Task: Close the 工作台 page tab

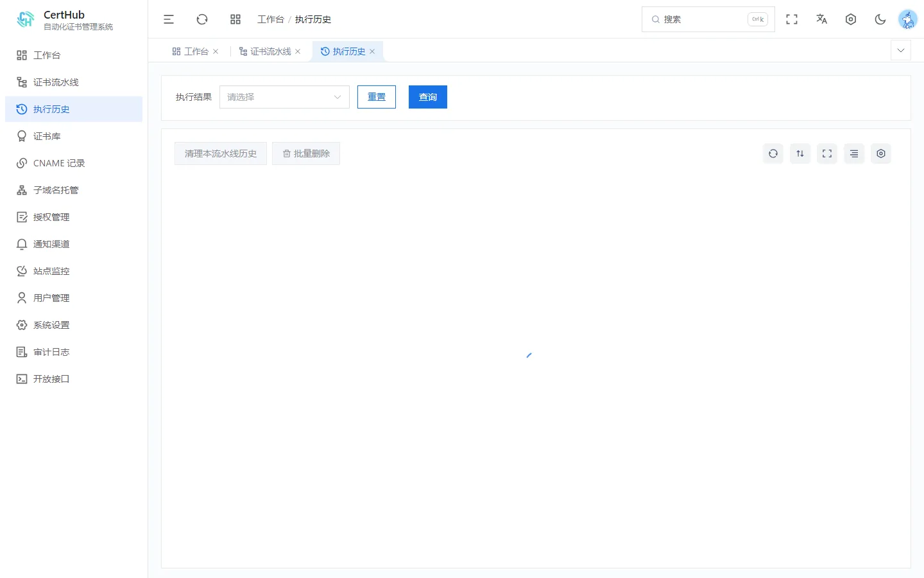Action: 216,51
